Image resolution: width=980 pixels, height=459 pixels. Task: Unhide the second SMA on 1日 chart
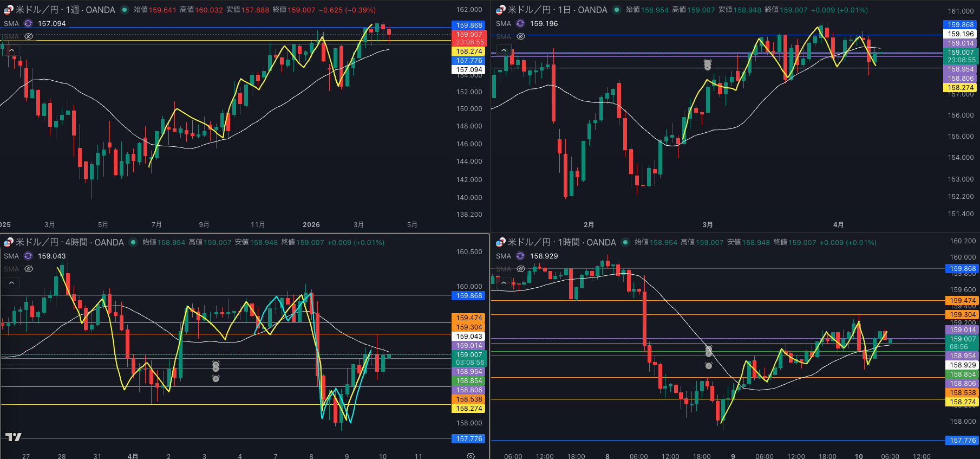(x=521, y=36)
